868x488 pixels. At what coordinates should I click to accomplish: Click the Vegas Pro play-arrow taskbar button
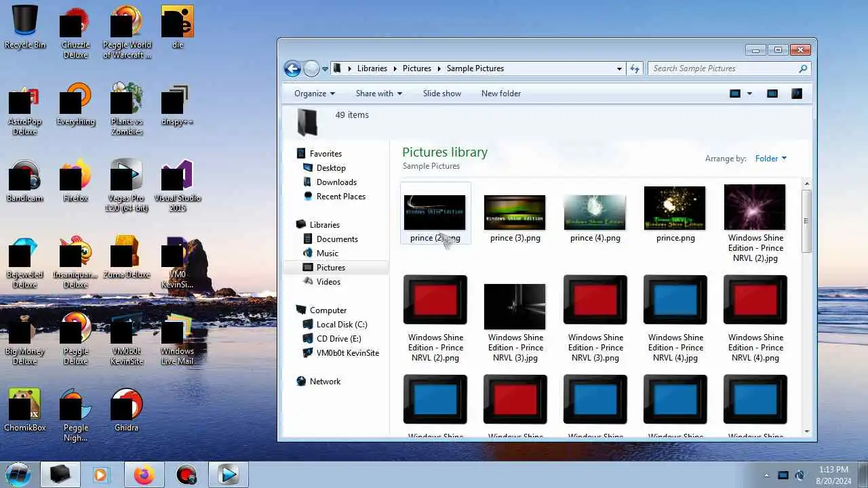click(229, 474)
